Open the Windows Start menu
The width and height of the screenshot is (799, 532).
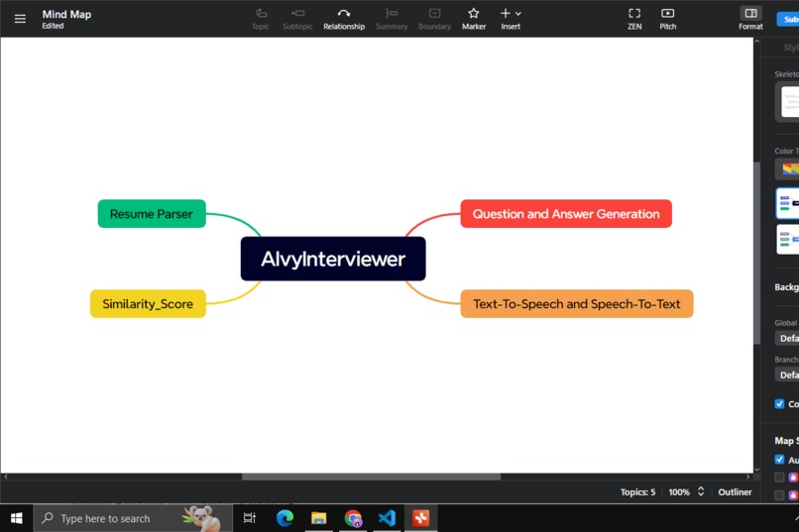(x=16, y=518)
